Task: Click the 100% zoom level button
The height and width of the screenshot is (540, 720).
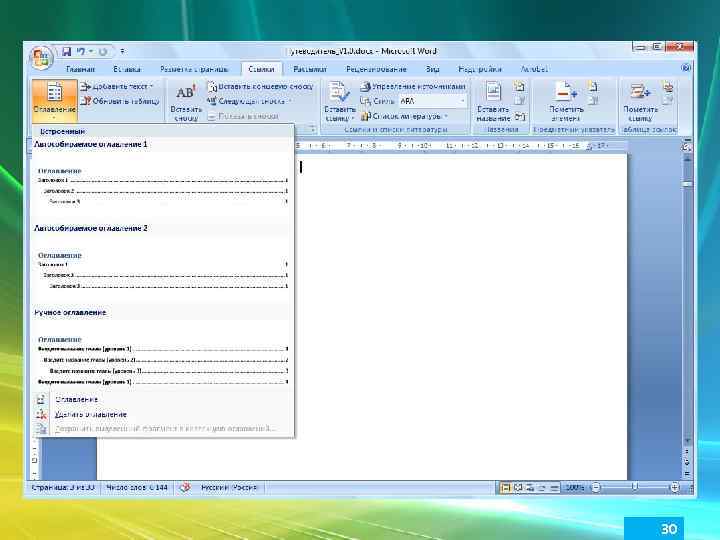Action: pyautogui.click(x=574, y=487)
